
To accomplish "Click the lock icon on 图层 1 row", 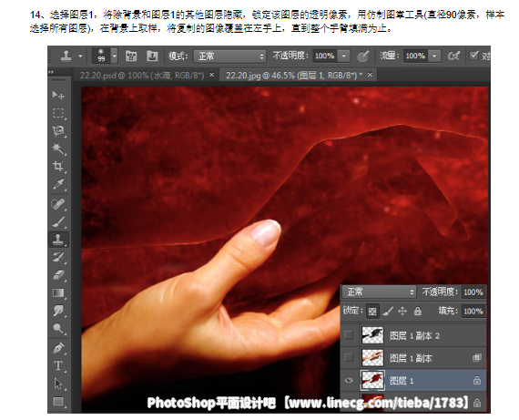I will [x=477, y=380].
